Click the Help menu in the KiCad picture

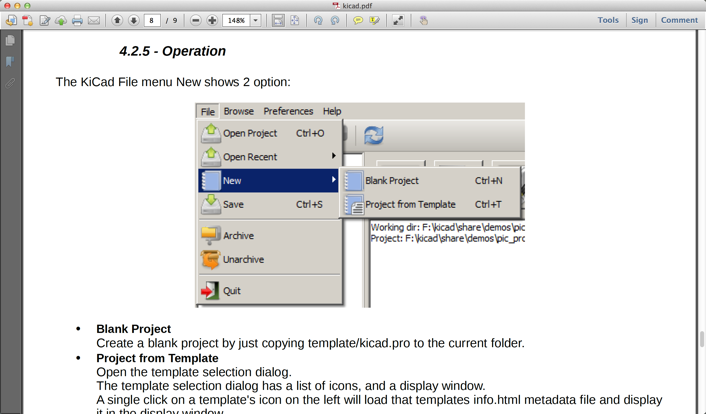pyautogui.click(x=332, y=111)
